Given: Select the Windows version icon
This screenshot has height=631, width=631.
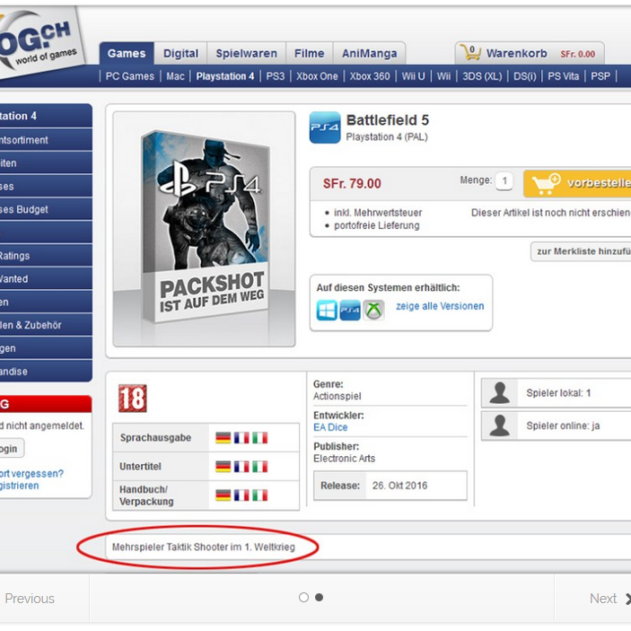Looking at the screenshot, I should click(x=327, y=310).
